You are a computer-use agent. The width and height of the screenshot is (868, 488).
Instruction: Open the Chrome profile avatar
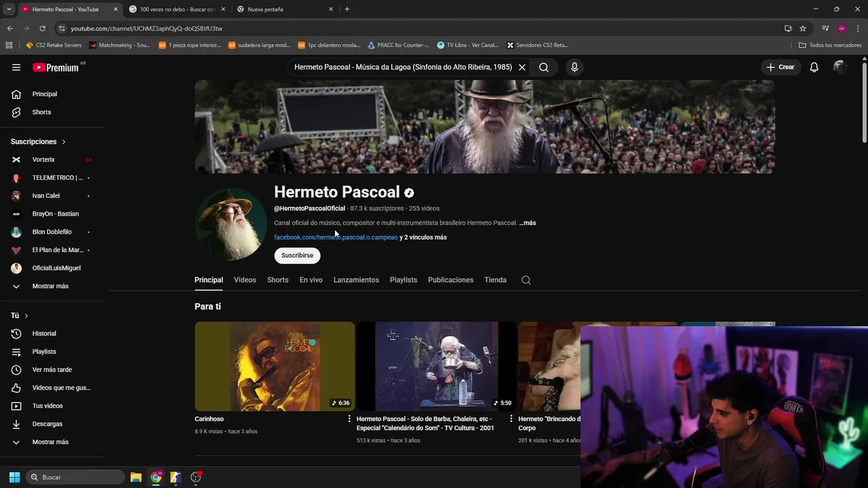[x=842, y=28]
